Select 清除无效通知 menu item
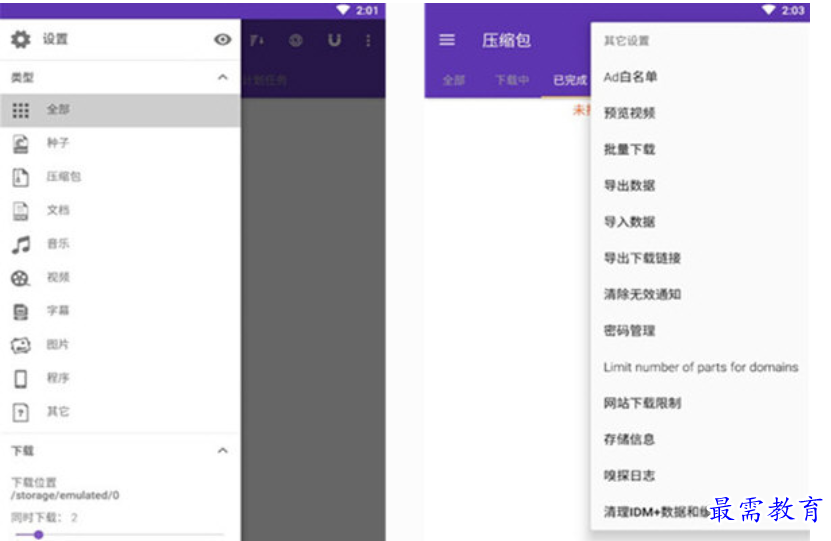 coord(642,294)
